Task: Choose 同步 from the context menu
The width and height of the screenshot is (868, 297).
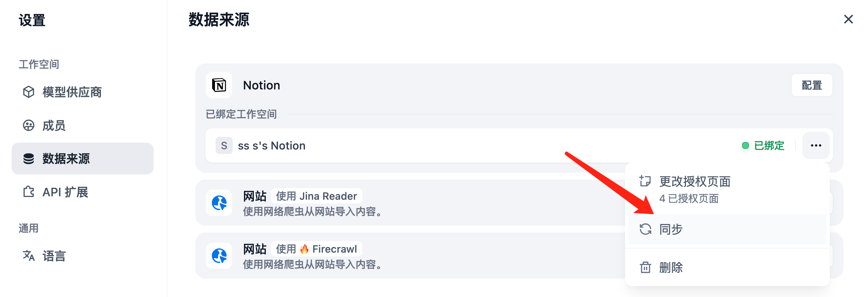Action: [727, 229]
